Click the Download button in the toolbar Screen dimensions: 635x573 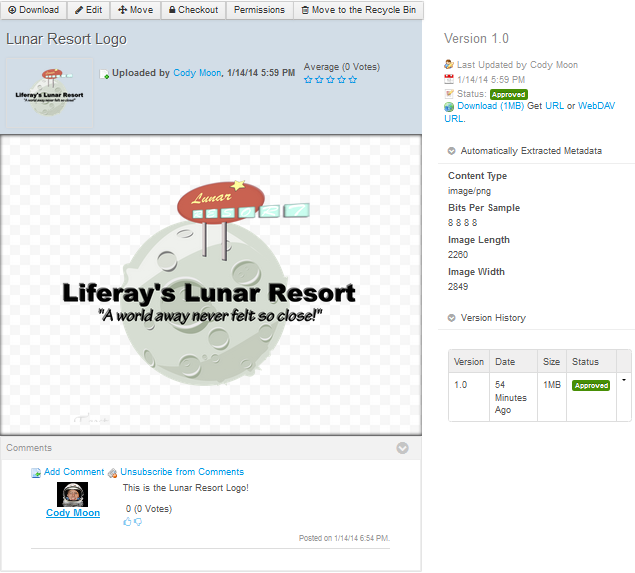click(x=34, y=10)
